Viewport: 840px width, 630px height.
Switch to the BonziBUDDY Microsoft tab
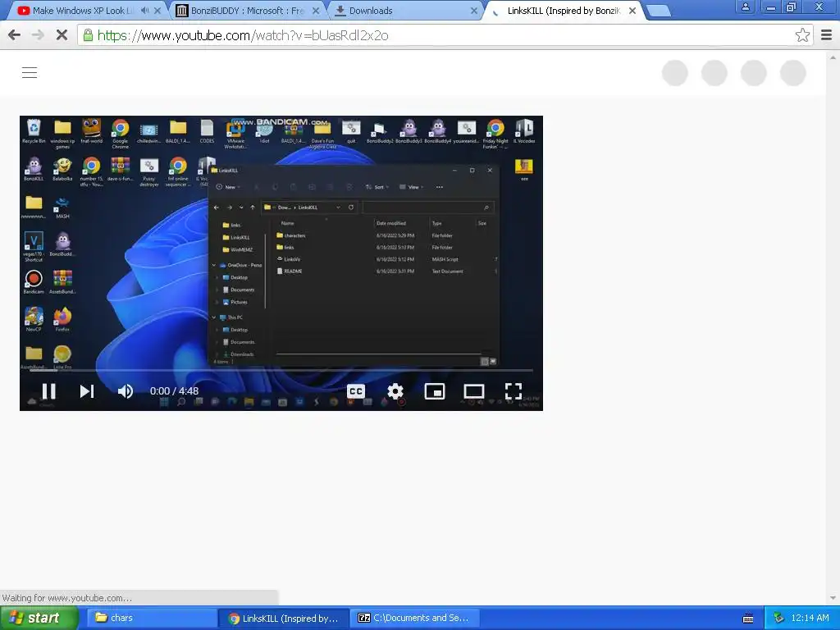(246, 10)
